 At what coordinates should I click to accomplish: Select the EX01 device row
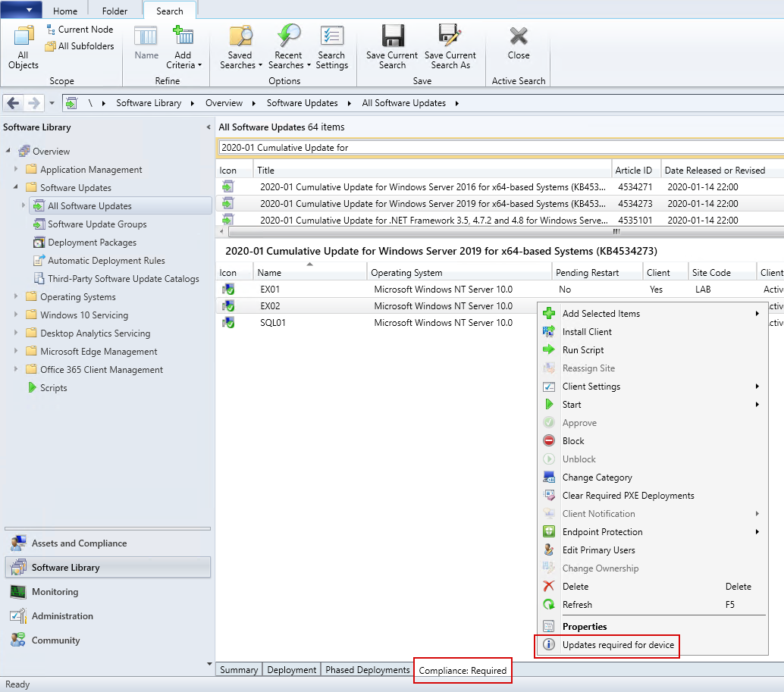point(500,290)
